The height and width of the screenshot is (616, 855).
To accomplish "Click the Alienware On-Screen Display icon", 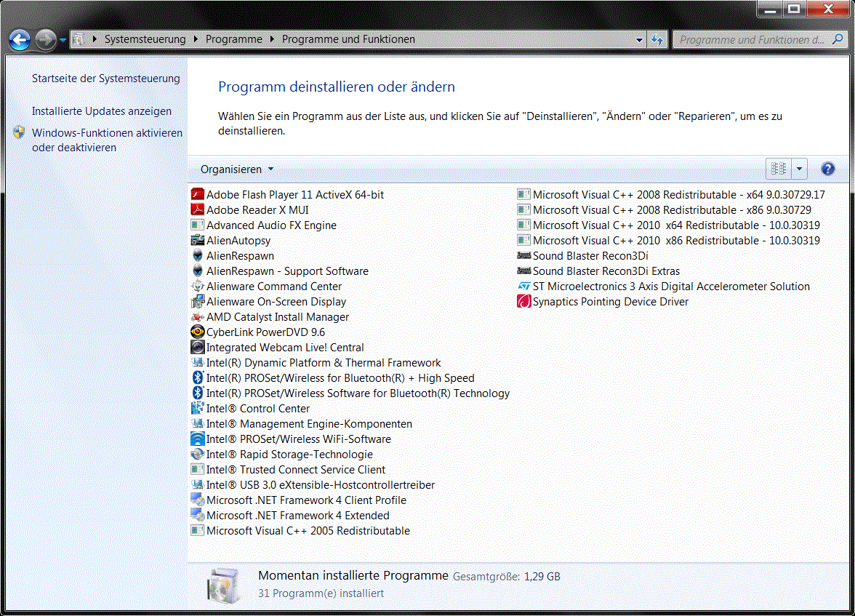I will [x=198, y=301].
